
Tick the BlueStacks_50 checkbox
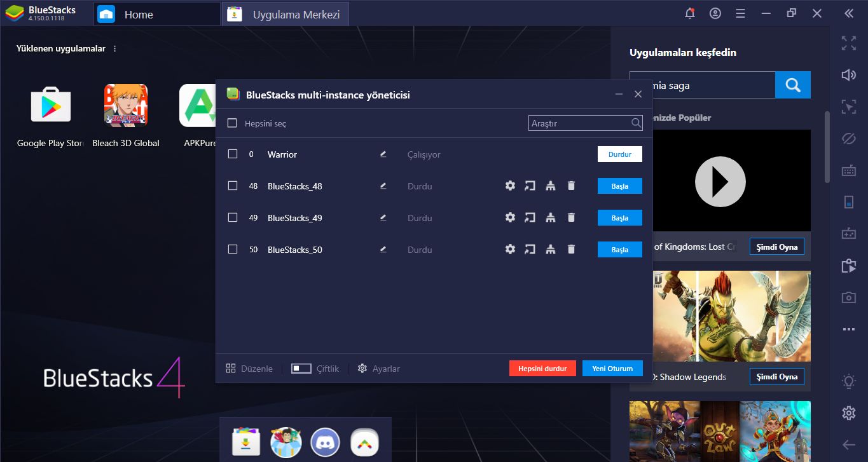[233, 249]
